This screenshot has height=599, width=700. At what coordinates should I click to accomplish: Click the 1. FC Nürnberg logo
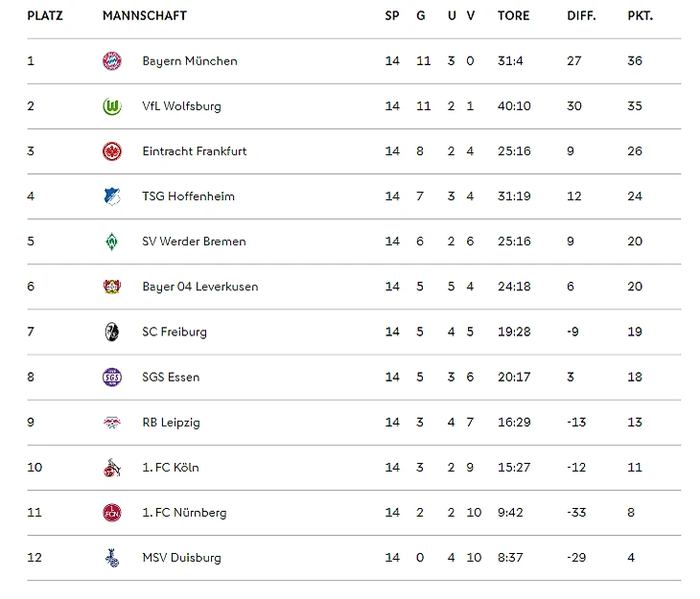112,513
